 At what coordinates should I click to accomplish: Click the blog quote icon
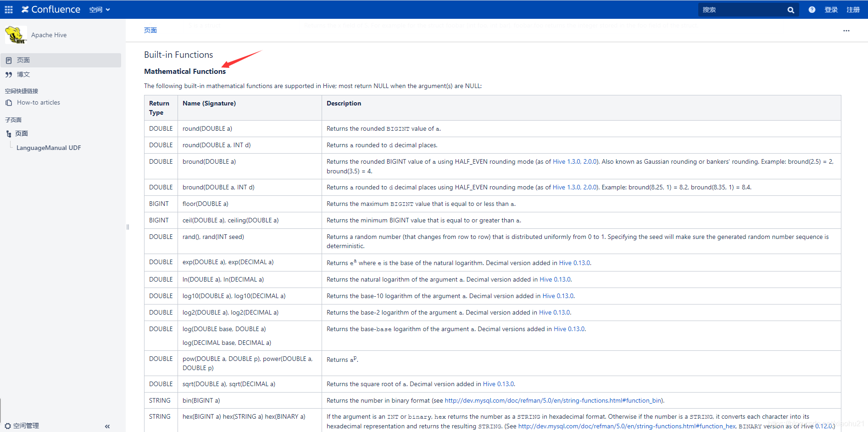coord(9,74)
